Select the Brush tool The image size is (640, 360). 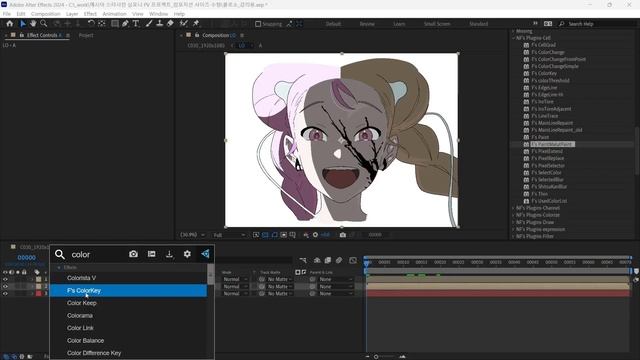point(149,24)
